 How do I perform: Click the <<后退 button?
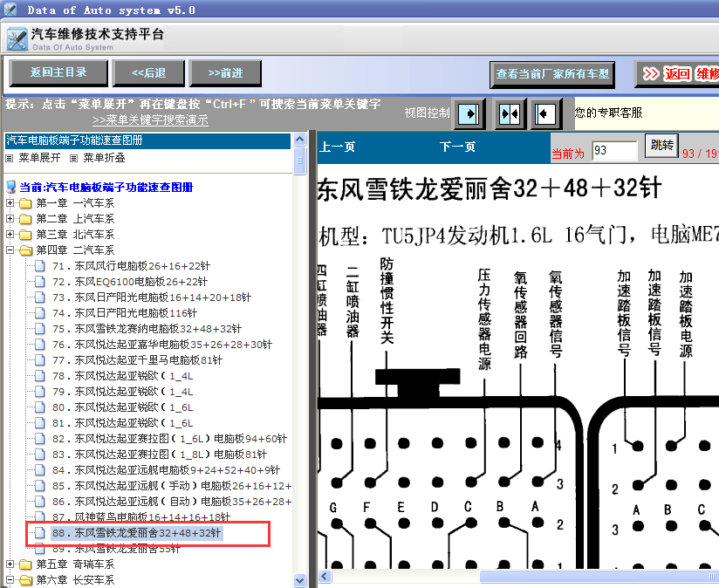point(148,73)
